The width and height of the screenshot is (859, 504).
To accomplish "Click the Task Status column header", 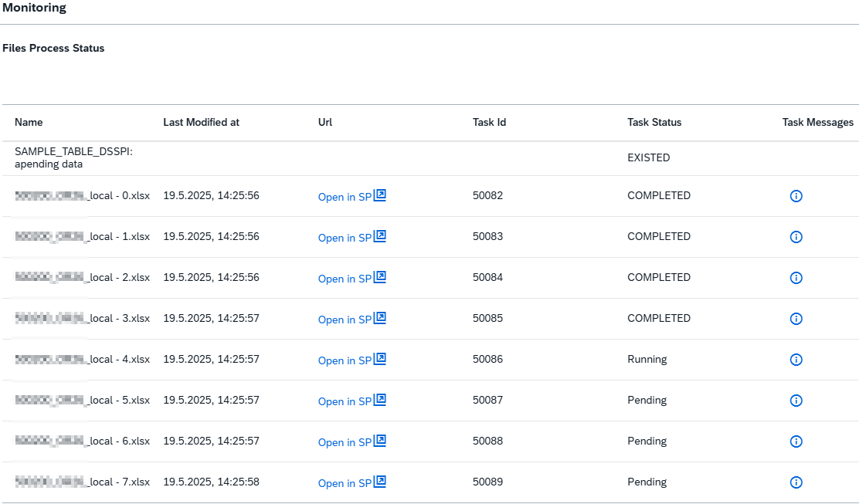I will click(x=654, y=122).
